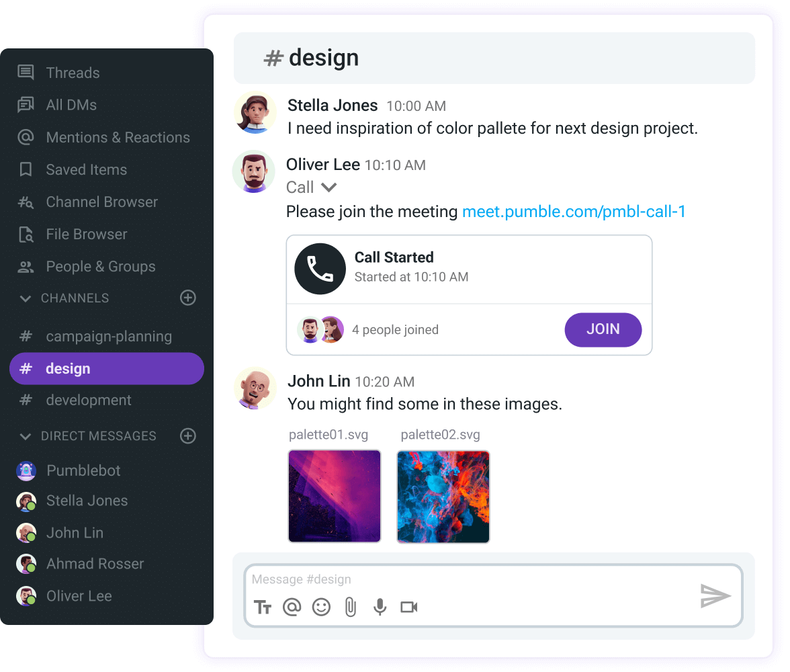790x672 pixels.
Task: Open the Threads view
Action: pyautogui.click(x=72, y=73)
